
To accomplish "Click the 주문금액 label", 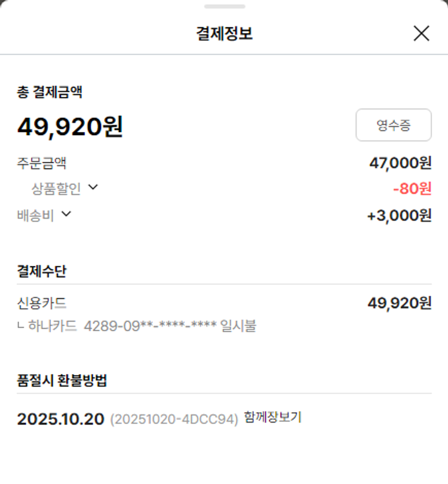I will 42,163.
